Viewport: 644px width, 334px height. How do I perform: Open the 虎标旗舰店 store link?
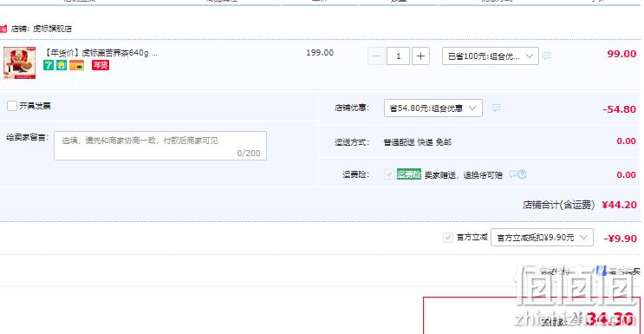(52, 29)
